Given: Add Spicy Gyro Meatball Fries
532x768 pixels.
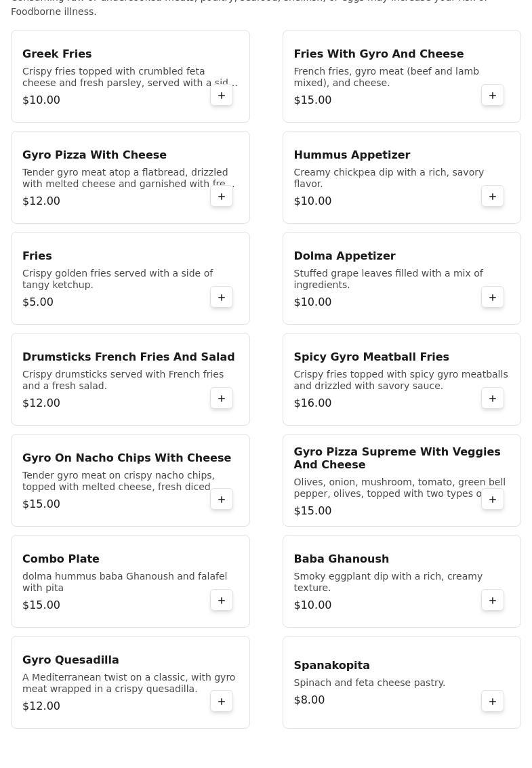Looking at the screenshot, I should pyautogui.click(x=493, y=399).
